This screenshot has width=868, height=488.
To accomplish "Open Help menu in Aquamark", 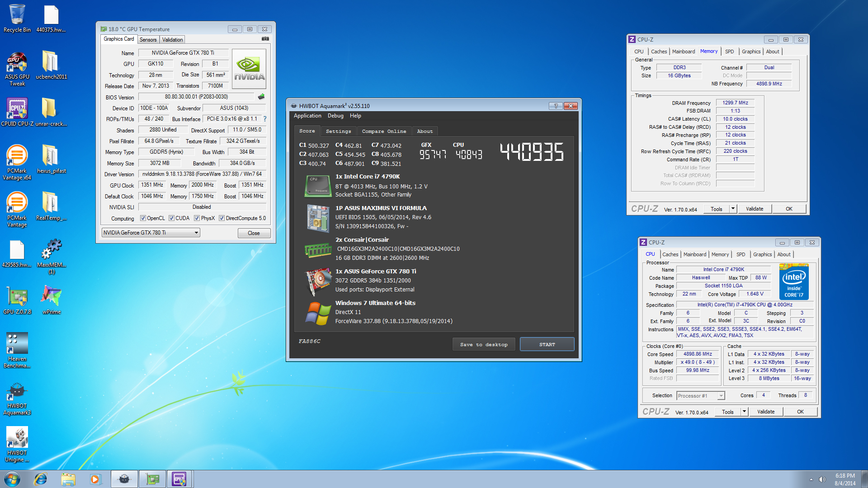I will point(355,116).
